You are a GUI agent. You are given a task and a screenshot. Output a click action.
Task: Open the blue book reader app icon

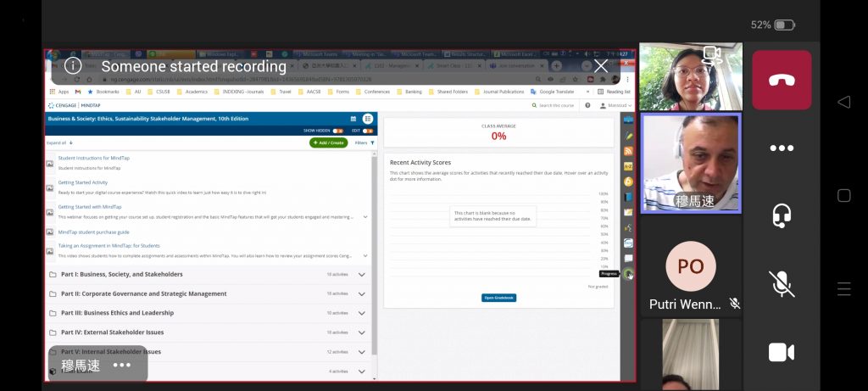pyautogui.click(x=628, y=197)
